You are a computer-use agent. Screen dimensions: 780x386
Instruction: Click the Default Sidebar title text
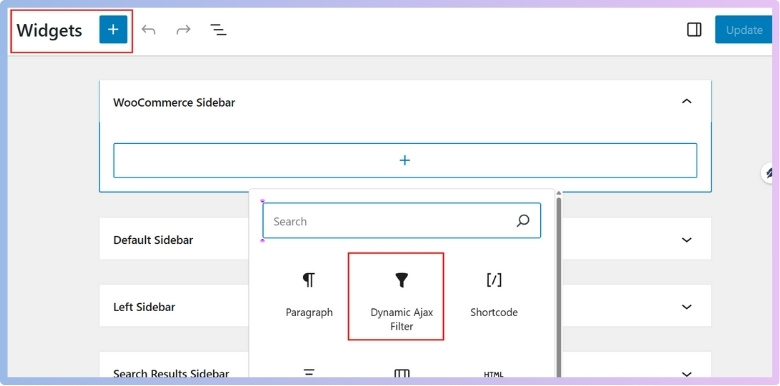[153, 240]
